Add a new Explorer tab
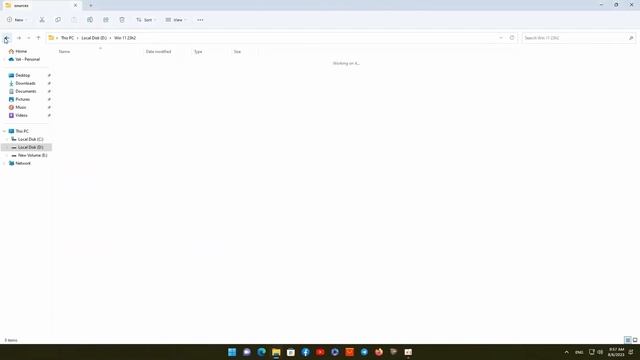This screenshot has height=360, width=640. 91,6
